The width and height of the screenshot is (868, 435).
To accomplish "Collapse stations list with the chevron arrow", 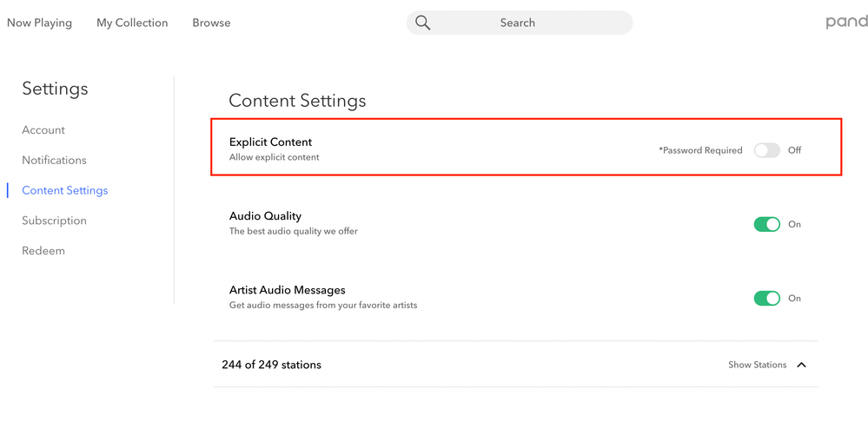I will coord(801,365).
